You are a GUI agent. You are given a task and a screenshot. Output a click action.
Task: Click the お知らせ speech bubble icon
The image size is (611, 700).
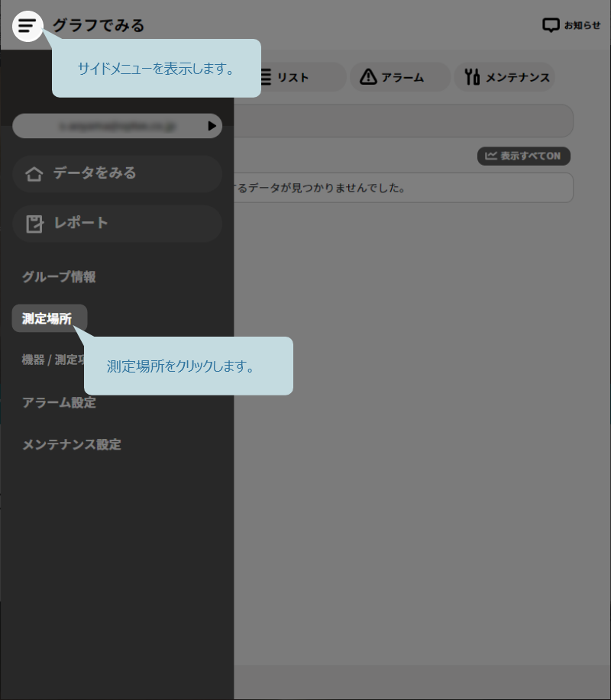[x=551, y=25]
